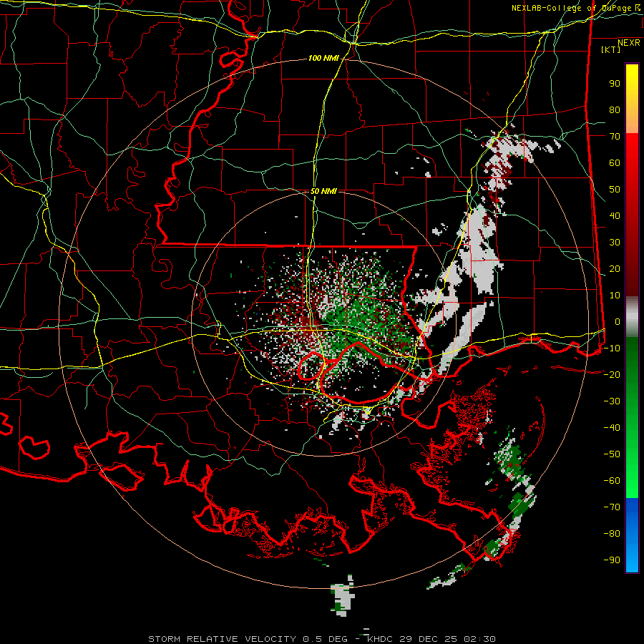Click the -90 value on velocity scale
This screenshot has width=644, height=644.
pyautogui.click(x=612, y=560)
